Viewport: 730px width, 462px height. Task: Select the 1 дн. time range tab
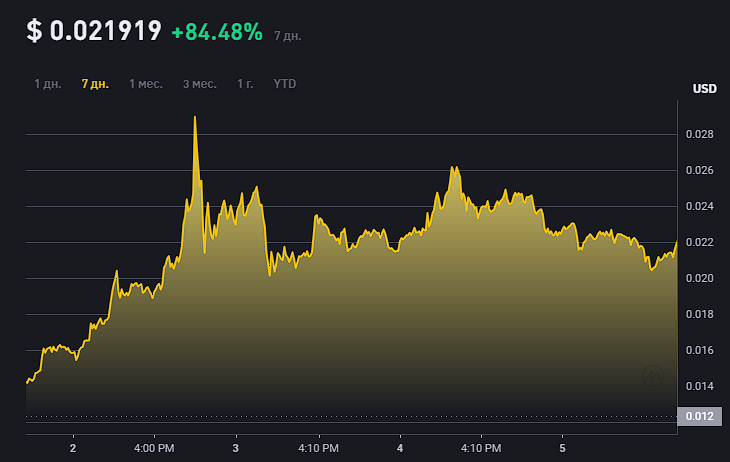tap(47, 84)
